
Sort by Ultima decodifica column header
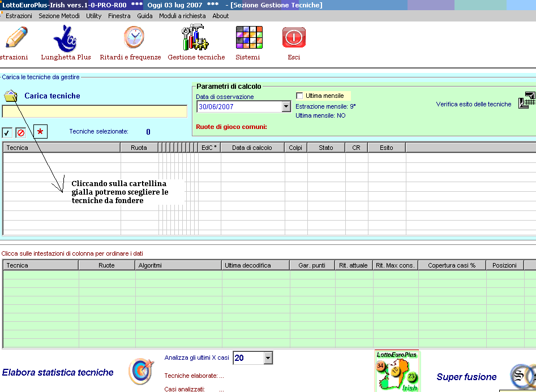[256, 265]
